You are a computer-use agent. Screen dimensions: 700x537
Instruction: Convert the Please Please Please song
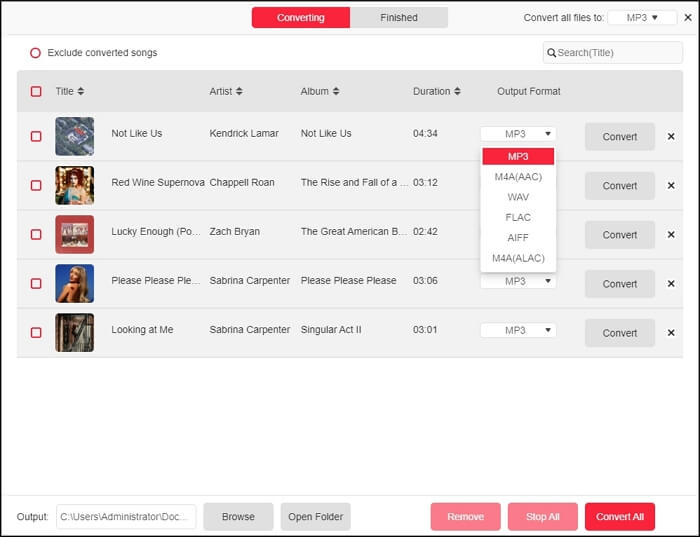pos(620,284)
